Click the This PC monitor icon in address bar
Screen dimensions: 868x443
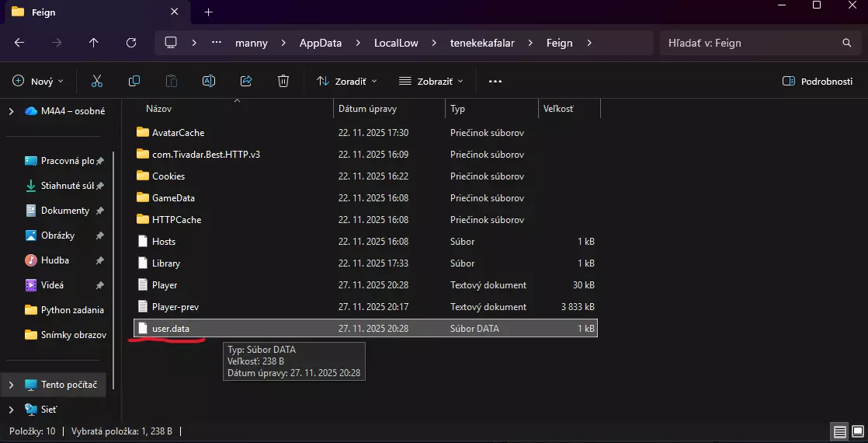[x=171, y=43]
